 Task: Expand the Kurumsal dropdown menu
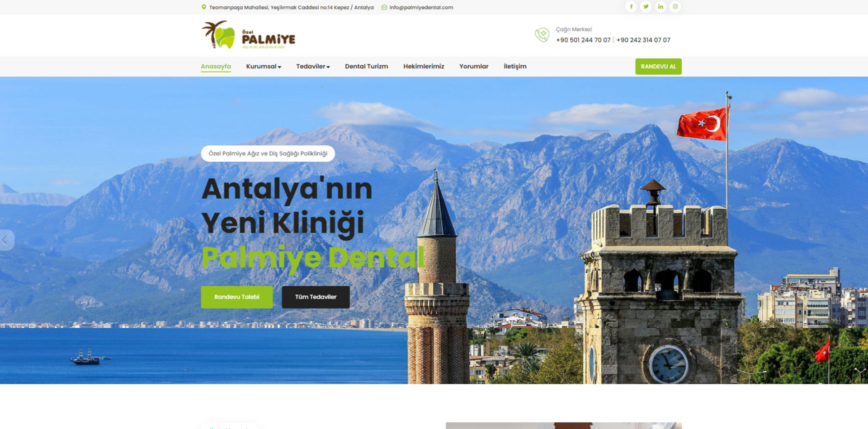tap(263, 66)
